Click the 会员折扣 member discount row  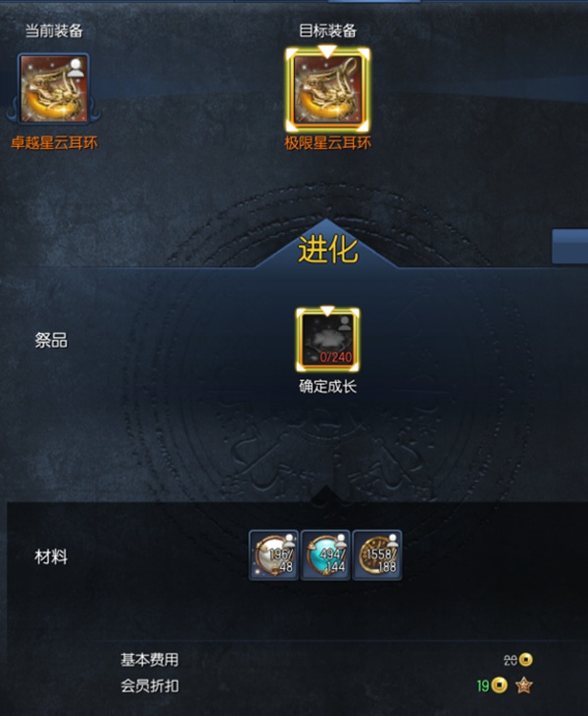(x=326, y=686)
